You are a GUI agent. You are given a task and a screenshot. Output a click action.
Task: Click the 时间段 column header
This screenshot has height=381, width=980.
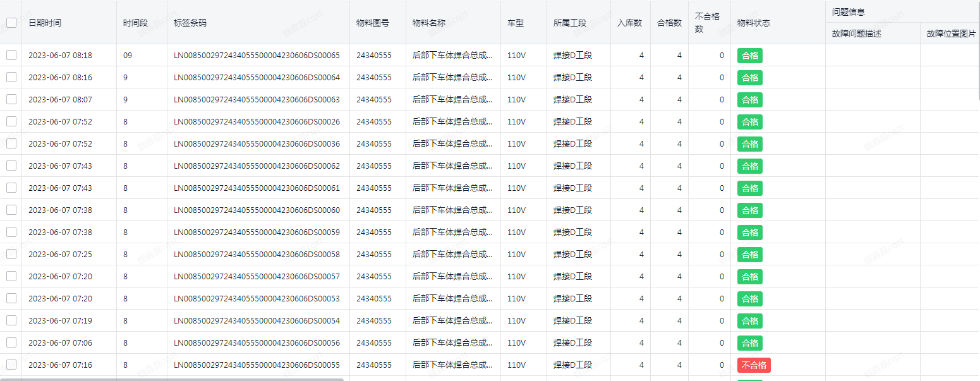coord(135,23)
